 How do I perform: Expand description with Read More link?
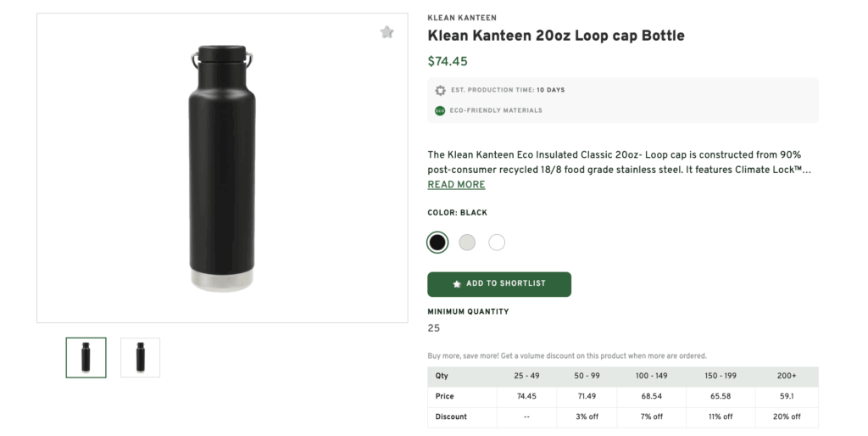click(456, 185)
